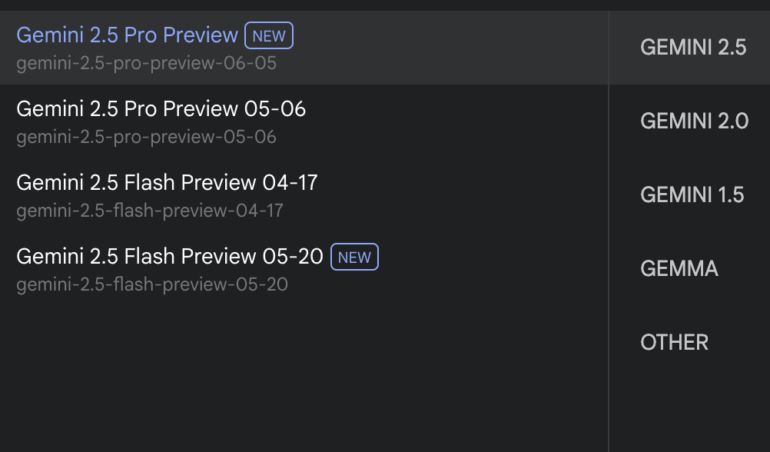Click the gemini-2.5-pro-preview-06-05 model ID text
Screen dimensions: 770x452
(x=146, y=63)
